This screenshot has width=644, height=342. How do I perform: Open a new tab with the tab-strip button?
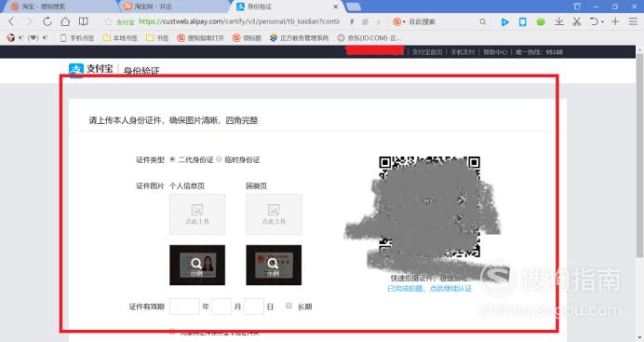pos(354,7)
